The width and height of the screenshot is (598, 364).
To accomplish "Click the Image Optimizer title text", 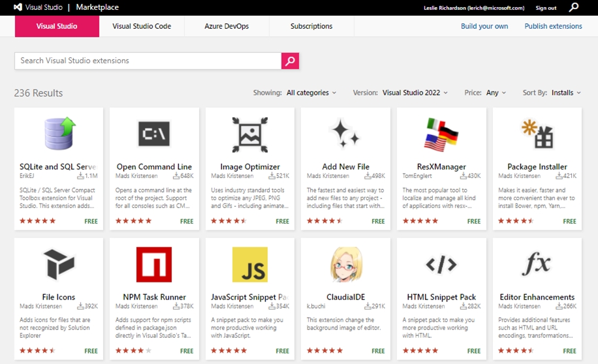I will tap(250, 166).
